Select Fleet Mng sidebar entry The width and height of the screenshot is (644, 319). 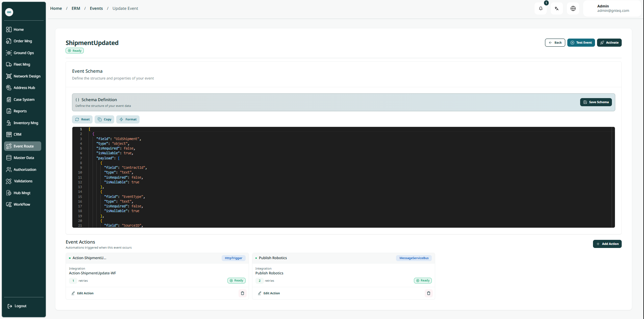click(x=23, y=65)
